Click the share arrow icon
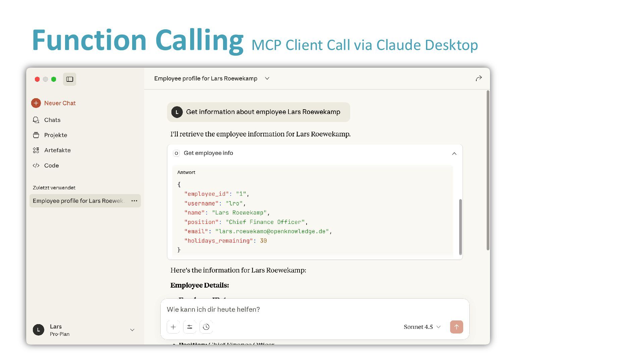 [x=479, y=78]
